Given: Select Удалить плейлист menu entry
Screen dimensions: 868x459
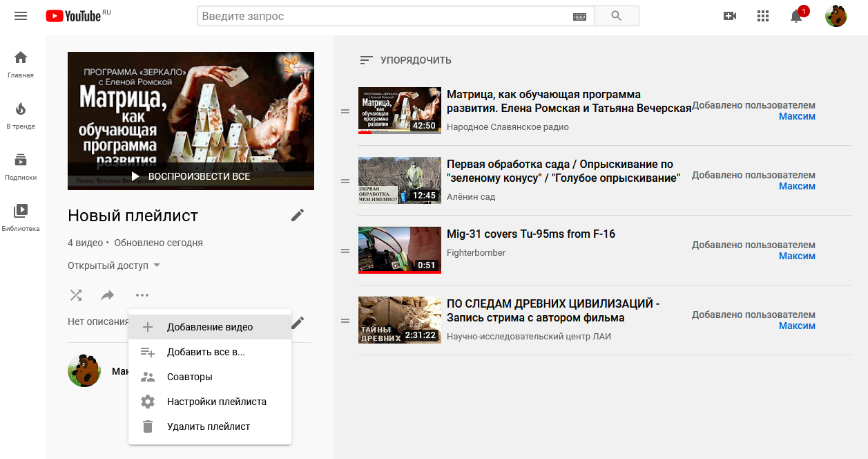Looking at the screenshot, I should coord(208,427).
